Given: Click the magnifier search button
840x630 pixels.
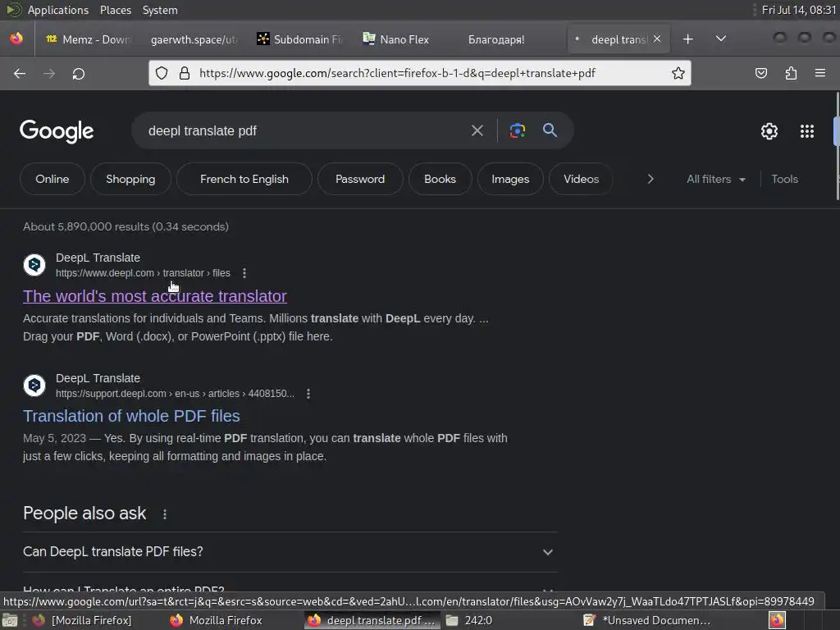Looking at the screenshot, I should [x=550, y=130].
